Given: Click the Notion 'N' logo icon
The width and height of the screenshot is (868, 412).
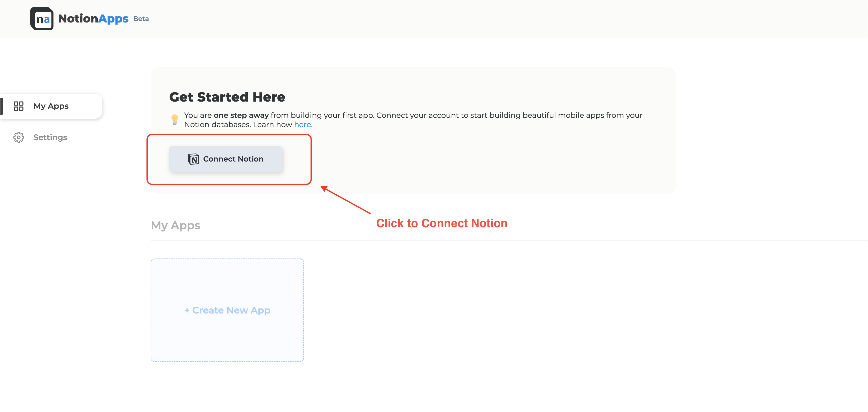Looking at the screenshot, I should click(x=193, y=159).
